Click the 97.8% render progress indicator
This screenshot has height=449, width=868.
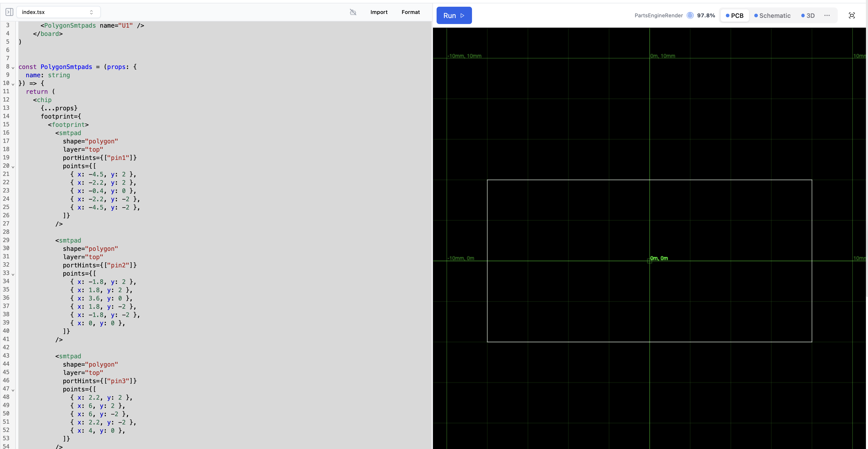706,16
